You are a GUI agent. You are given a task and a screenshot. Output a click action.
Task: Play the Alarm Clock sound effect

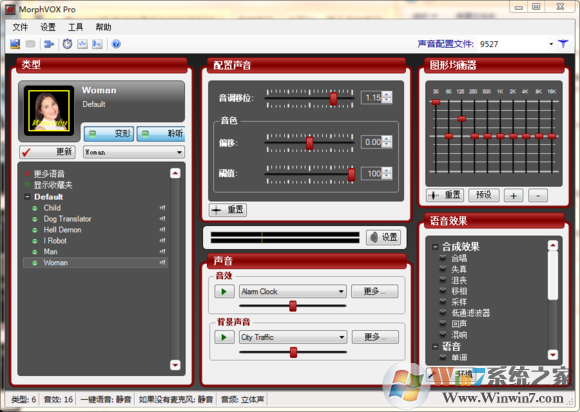(224, 291)
